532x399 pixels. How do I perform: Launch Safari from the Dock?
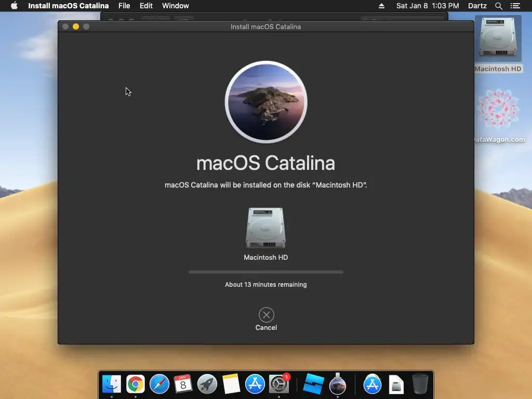point(159,384)
